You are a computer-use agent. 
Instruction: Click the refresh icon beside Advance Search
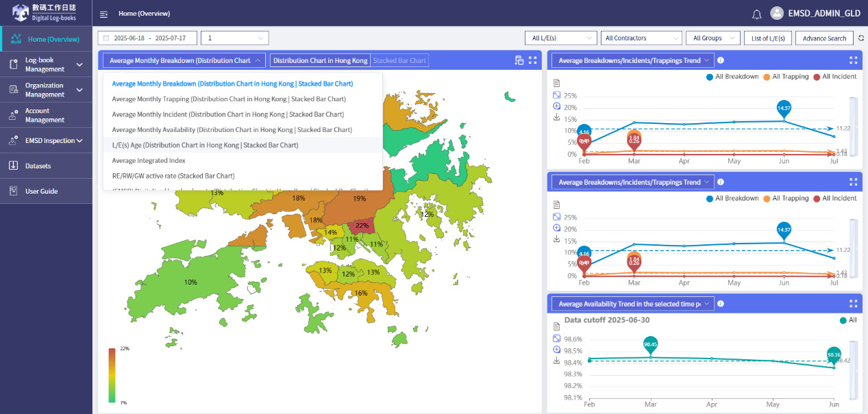(x=861, y=38)
